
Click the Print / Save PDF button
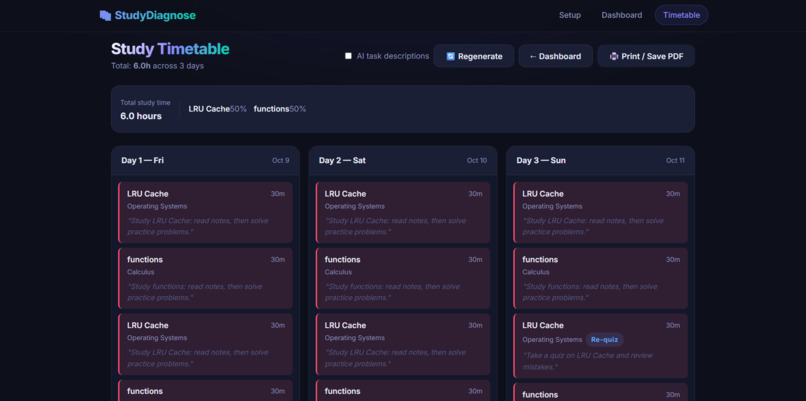point(646,56)
